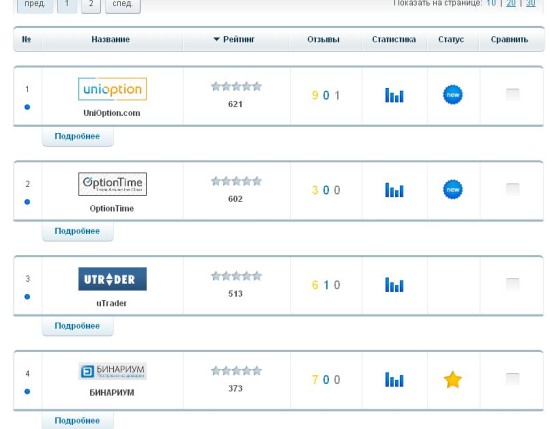Enable the compare checkbox for OptionTime
Screen dimensions: 550x429
tap(512, 189)
